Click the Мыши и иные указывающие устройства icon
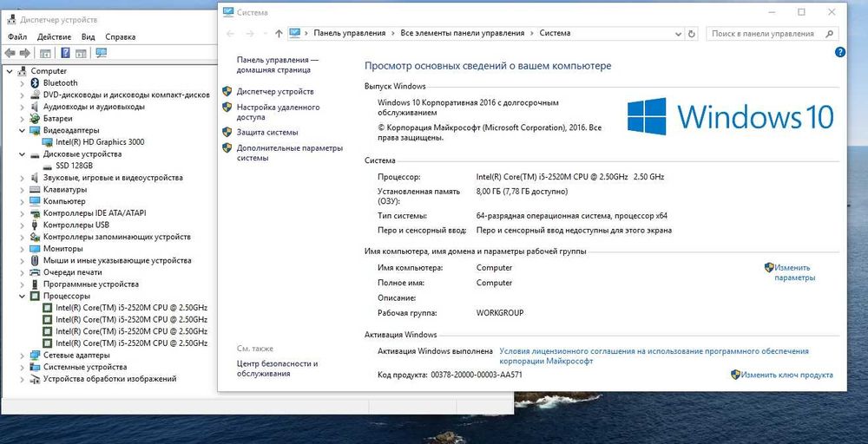Image resolution: width=868 pixels, height=444 pixels. (x=35, y=260)
